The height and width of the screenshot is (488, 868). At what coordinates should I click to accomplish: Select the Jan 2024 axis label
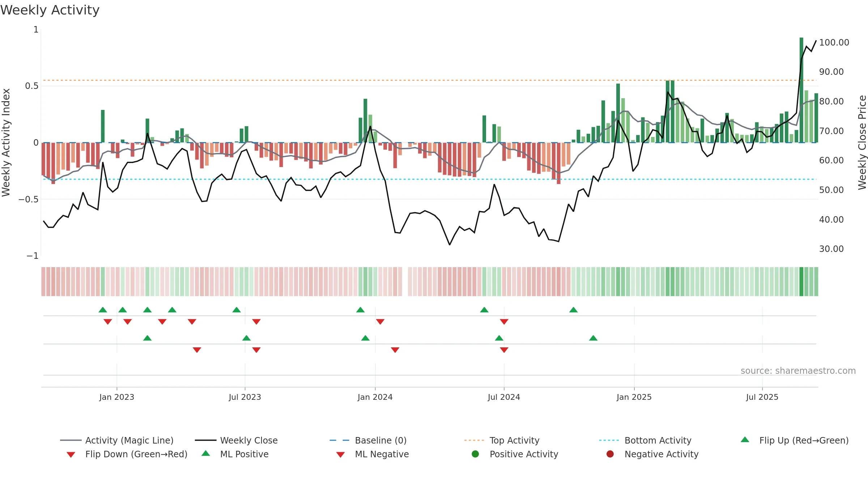tap(375, 397)
